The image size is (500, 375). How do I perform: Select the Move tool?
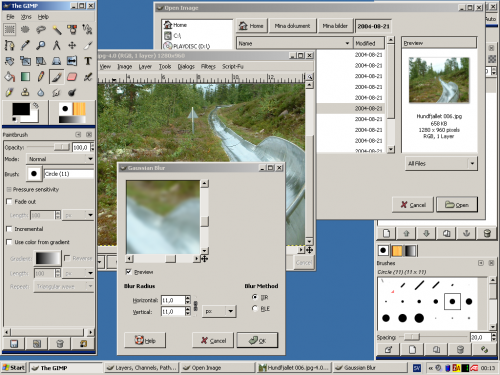click(72, 45)
